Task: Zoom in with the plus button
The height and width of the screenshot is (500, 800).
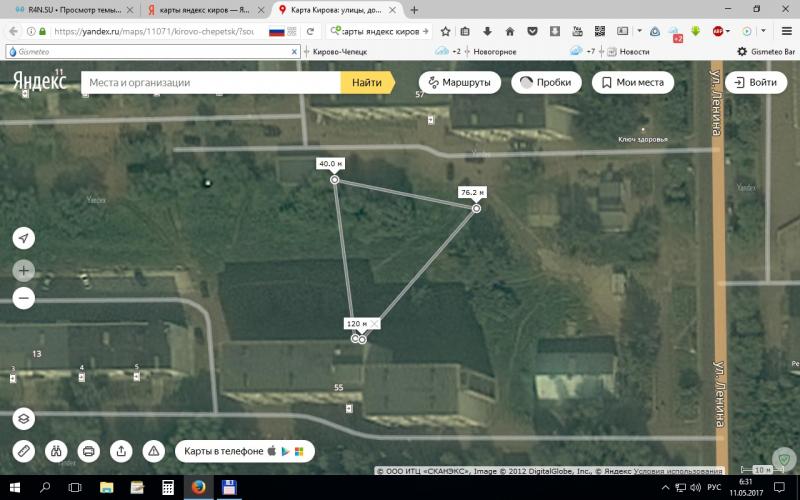Action: [x=24, y=270]
